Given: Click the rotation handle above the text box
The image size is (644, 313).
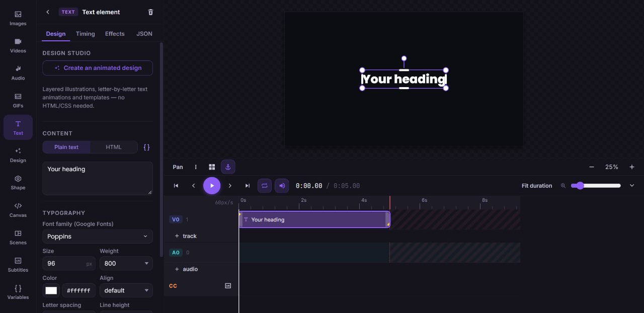Looking at the screenshot, I should (404, 58).
